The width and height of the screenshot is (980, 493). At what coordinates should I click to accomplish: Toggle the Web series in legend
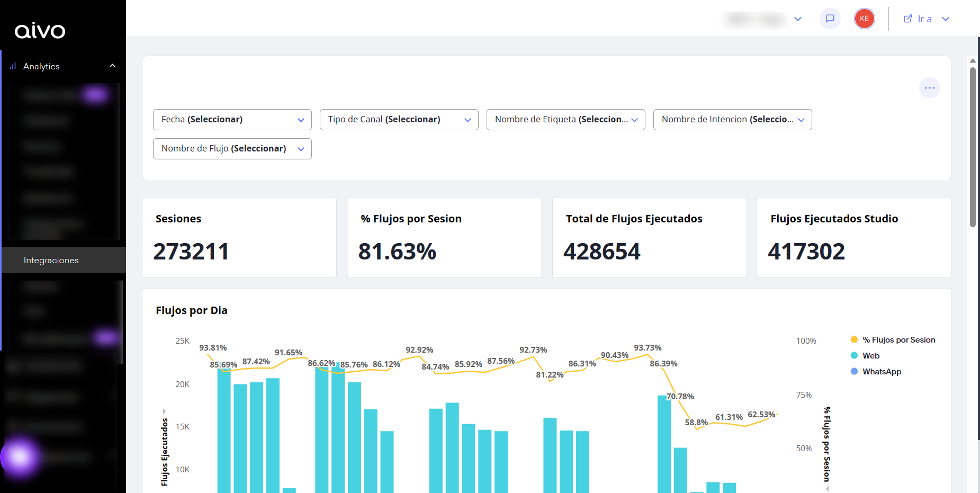(x=870, y=356)
